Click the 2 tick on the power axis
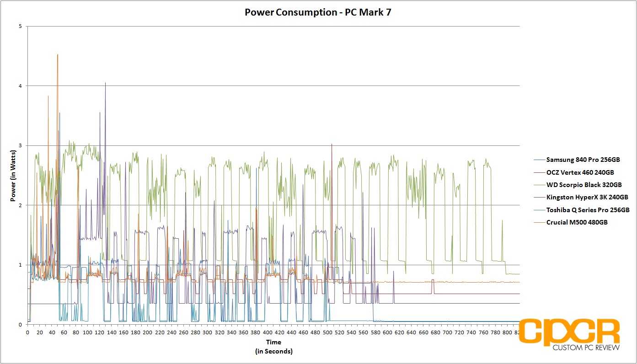637x364 pixels. pyautogui.click(x=21, y=205)
